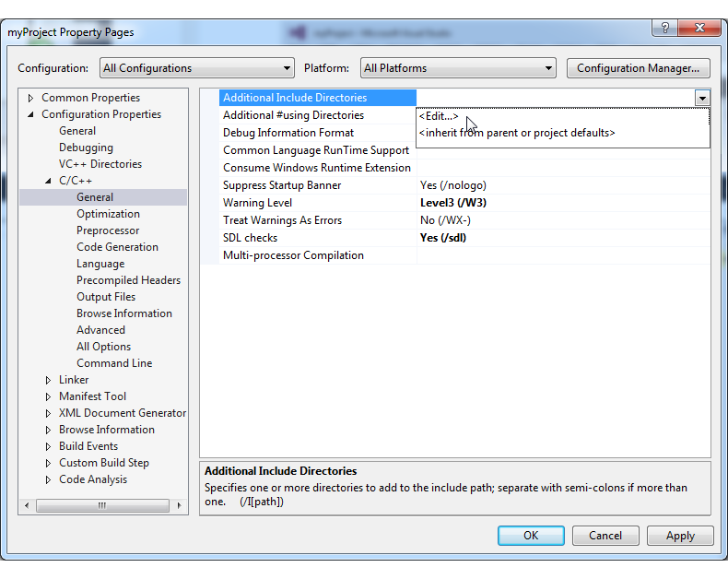Open Configuration Manager

[x=638, y=68]
